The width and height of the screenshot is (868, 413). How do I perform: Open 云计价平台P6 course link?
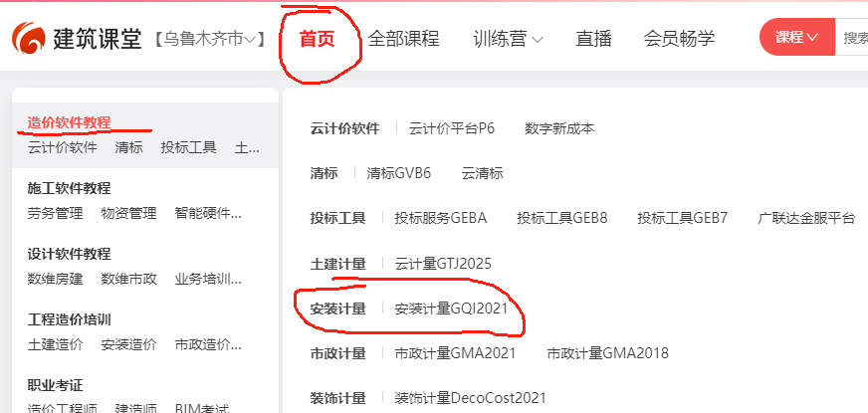click(452, 128)
